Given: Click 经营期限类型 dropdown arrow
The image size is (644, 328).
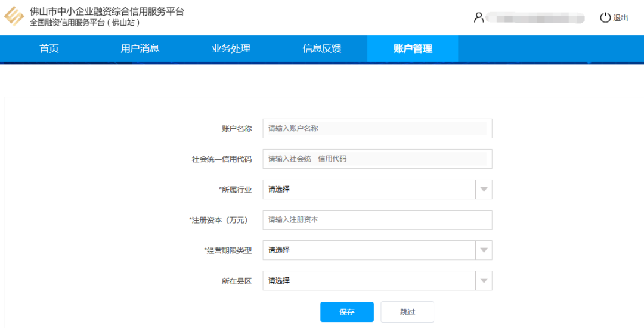Looking at the screenshot, I should pos(484,250).
